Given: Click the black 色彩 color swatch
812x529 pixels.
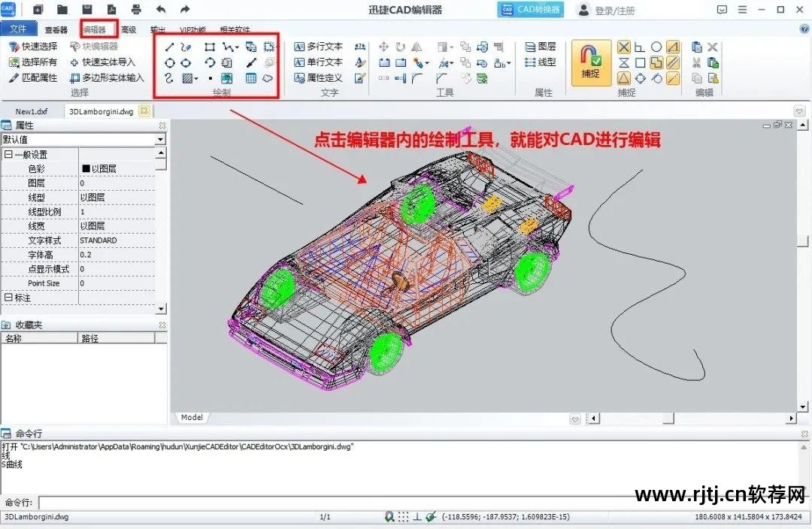Looking at the screenshot, I should click(x=86, y=169).
